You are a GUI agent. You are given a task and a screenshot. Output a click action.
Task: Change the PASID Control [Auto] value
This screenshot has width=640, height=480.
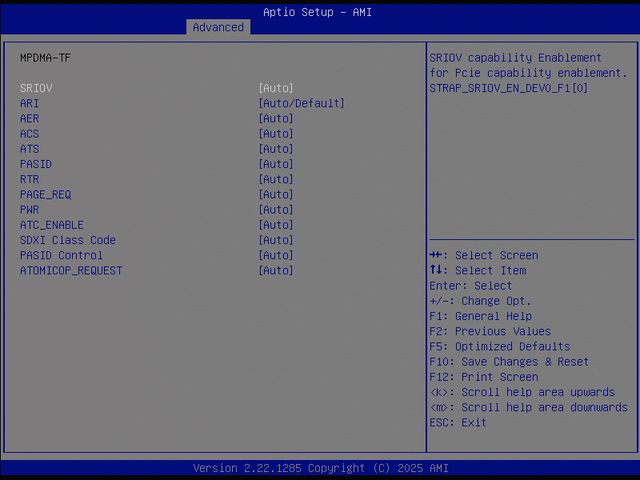point(276,256)
